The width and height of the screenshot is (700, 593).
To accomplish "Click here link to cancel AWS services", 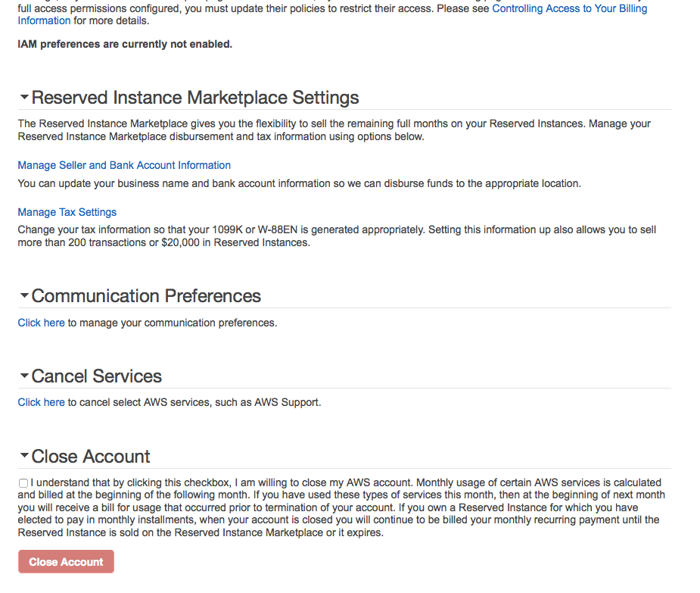I will [x=41, y=402].
